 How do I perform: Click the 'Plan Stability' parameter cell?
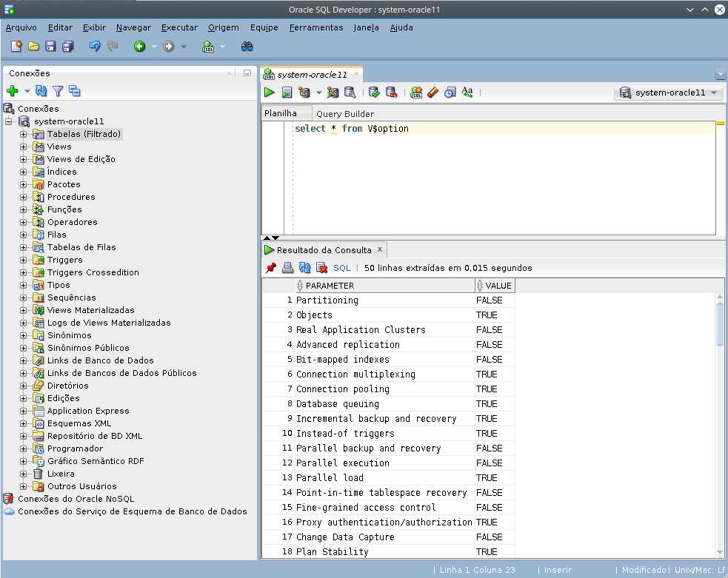click(x=385, y=551)
